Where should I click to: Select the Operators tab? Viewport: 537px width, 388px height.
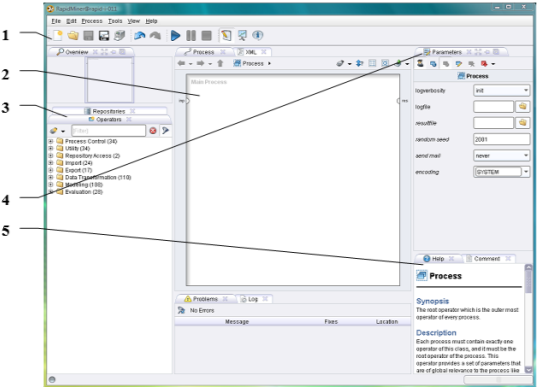(x=109, y=120)
